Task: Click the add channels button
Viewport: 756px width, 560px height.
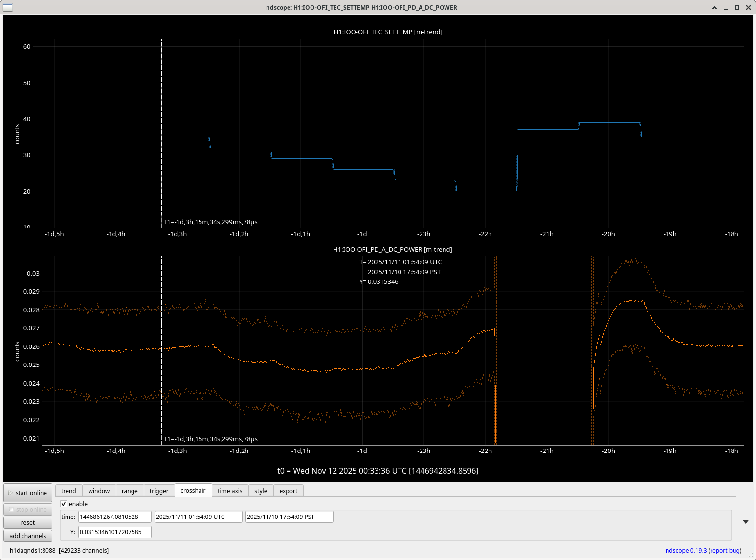Action: [28, 536]
